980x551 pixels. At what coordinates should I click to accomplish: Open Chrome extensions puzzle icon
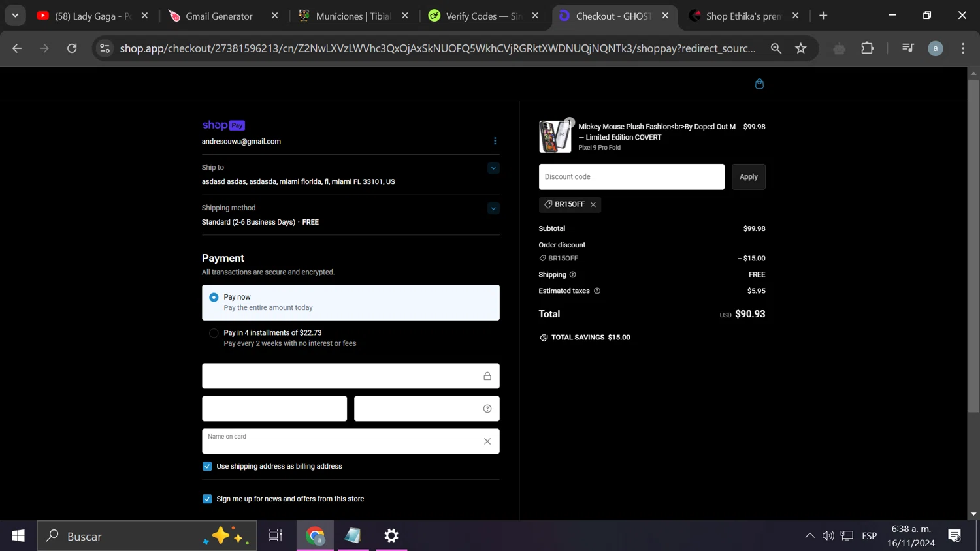(867, 48)
